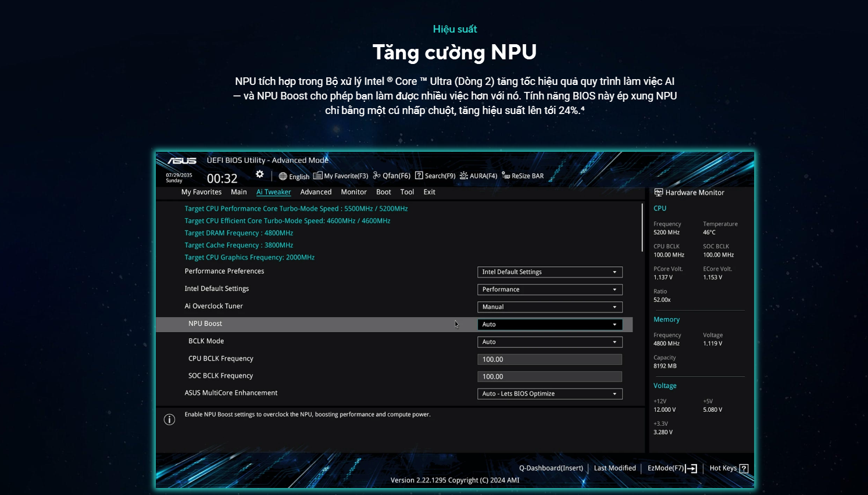Click the Memory heading in Hardware Monitor
Image resolution: width=868 pixels, height=495 pixels.
[x=666, y=319]
